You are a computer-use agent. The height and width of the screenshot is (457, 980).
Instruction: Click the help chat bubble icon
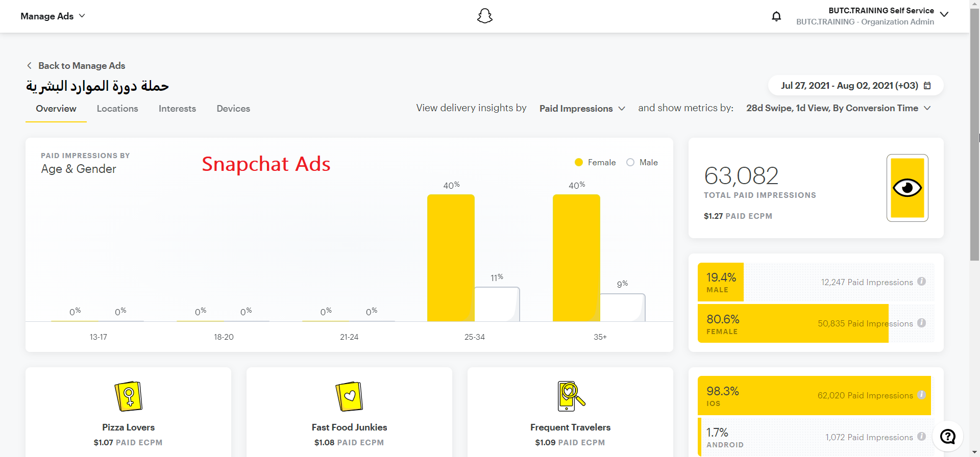point(947,437)
